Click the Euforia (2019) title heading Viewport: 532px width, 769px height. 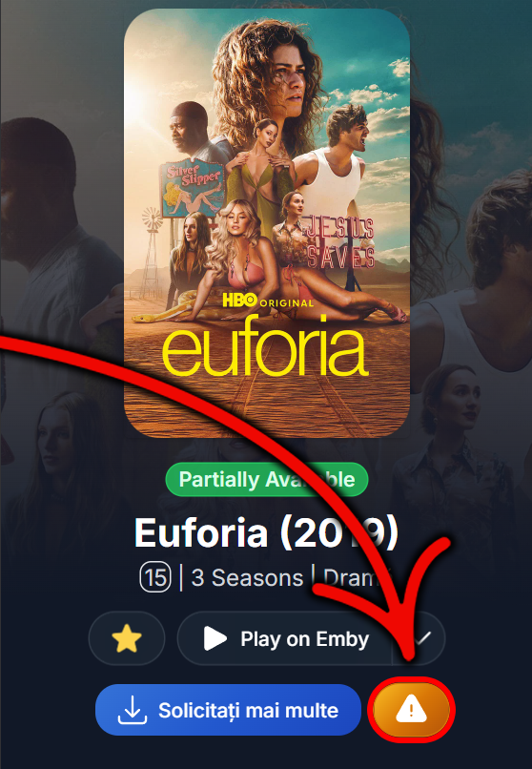click(x=266, y=533)
